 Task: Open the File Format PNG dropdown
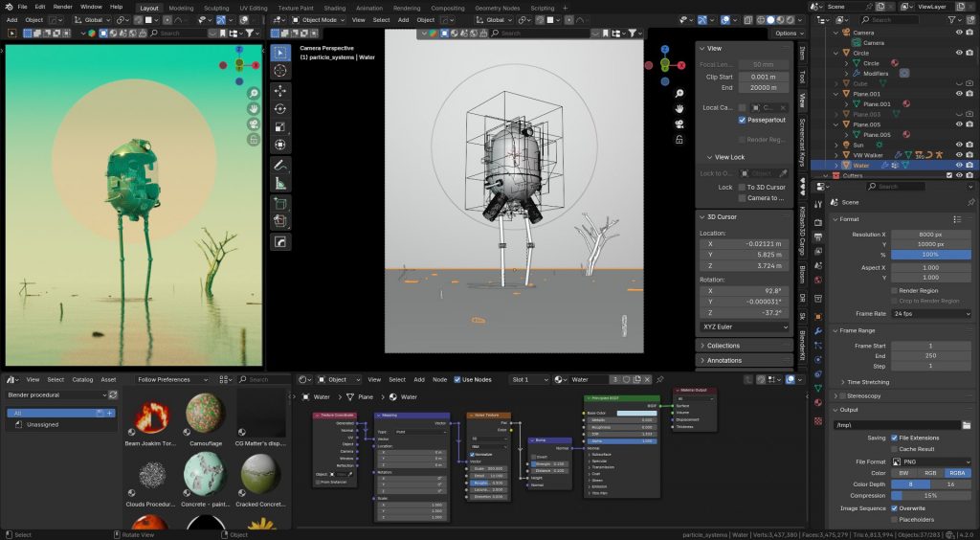click(931, 461)
